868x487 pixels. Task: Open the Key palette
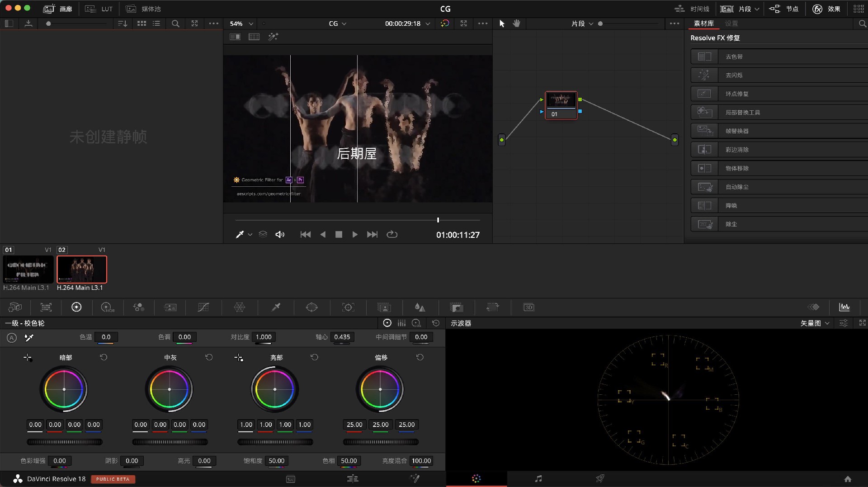[457, 307]
